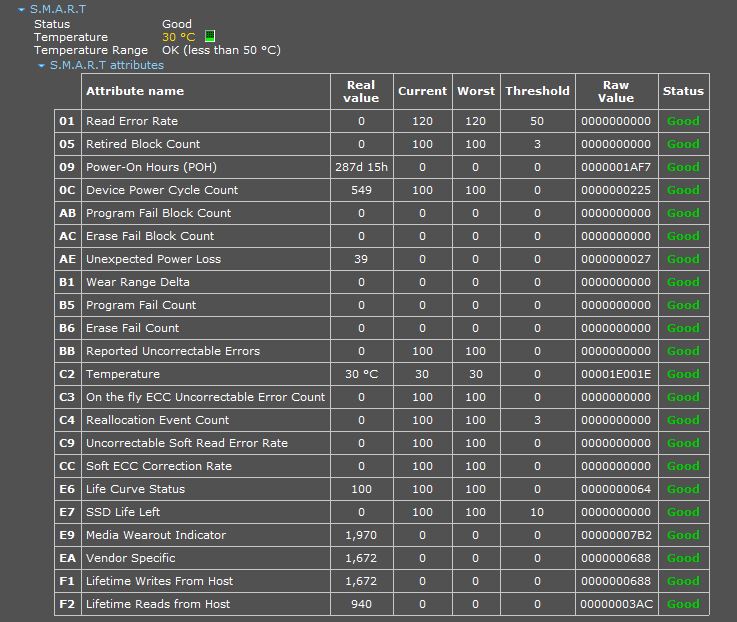
Task: Click the Status column header
Action: tap(683, 91)
